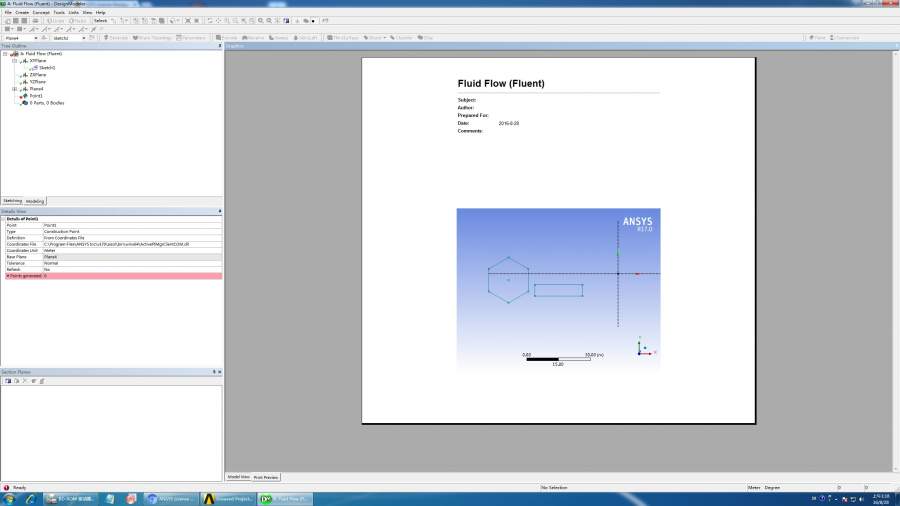
Task: Click the New Section Plane icon
Action: (x=8, y=381)
